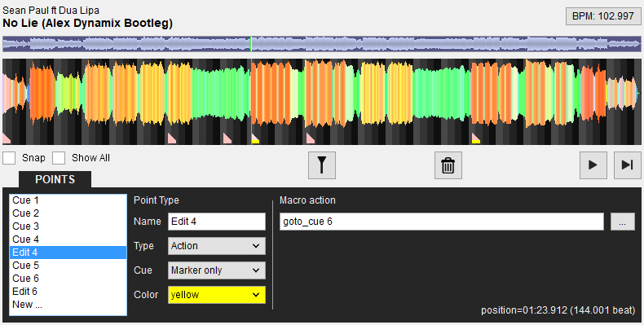Open the yellow Color dropdown

point(217,295)
